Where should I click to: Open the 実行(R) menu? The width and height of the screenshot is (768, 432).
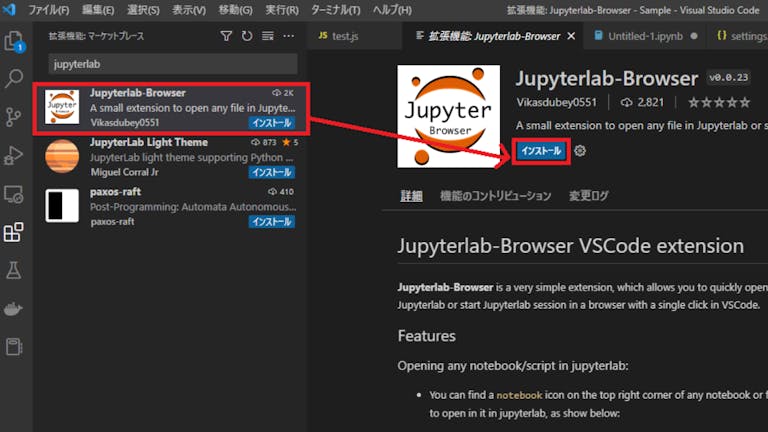pyautogui.click(x=282, y=10)
